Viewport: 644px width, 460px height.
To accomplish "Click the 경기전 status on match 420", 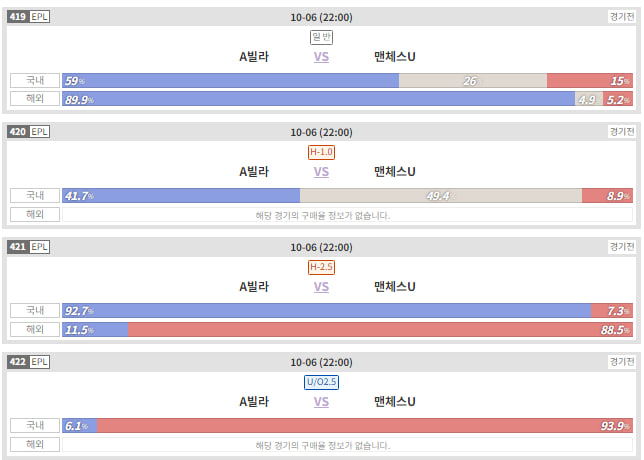I will tap(622, 132).
